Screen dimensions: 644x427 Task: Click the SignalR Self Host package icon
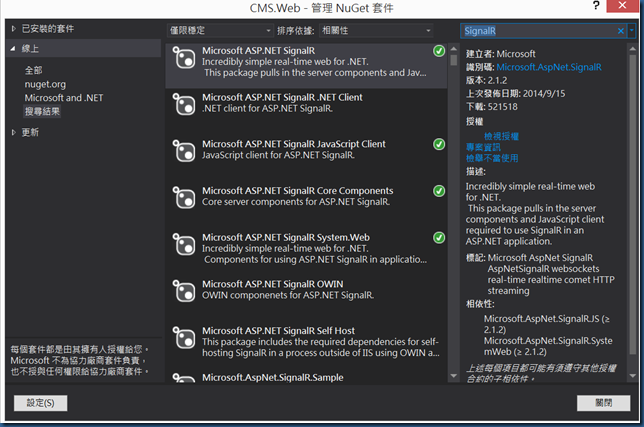[184, 337]
